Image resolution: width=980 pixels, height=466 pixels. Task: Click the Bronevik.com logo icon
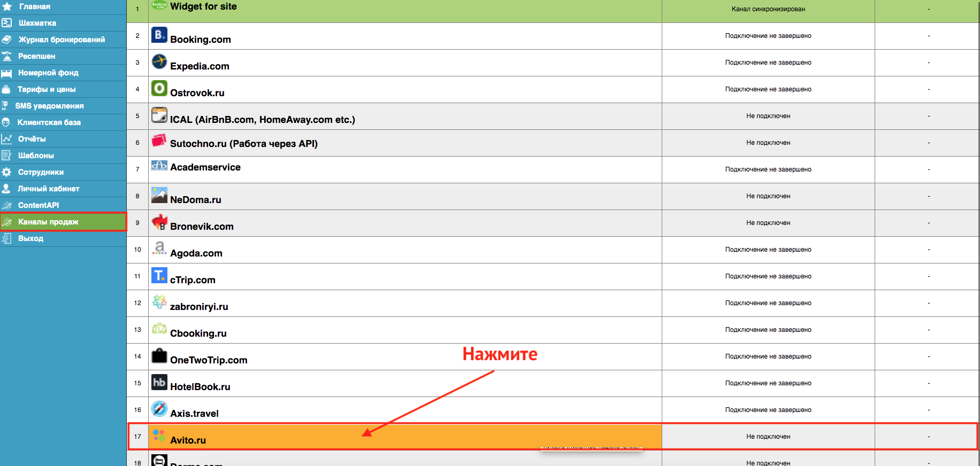click(159, 222)
